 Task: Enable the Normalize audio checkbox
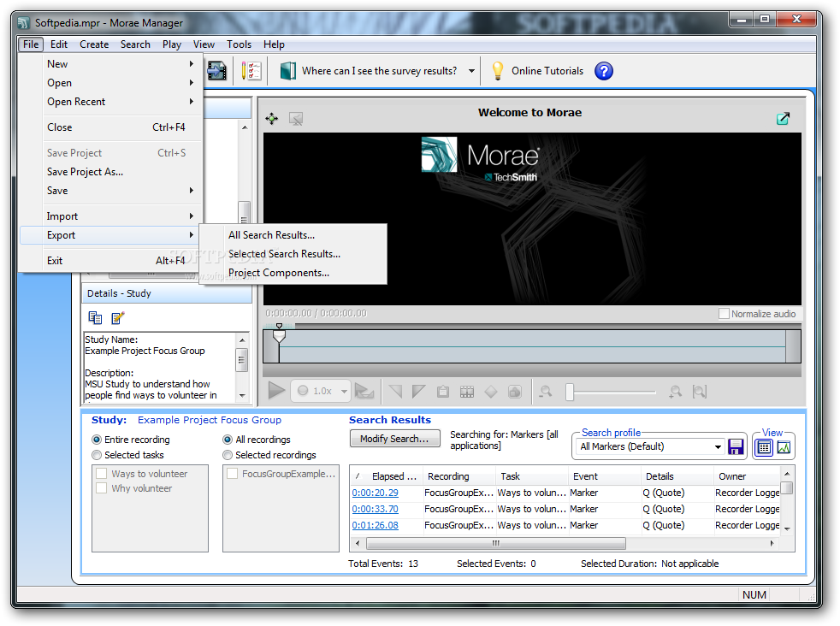pyautogui.click(x=724, y=314)
